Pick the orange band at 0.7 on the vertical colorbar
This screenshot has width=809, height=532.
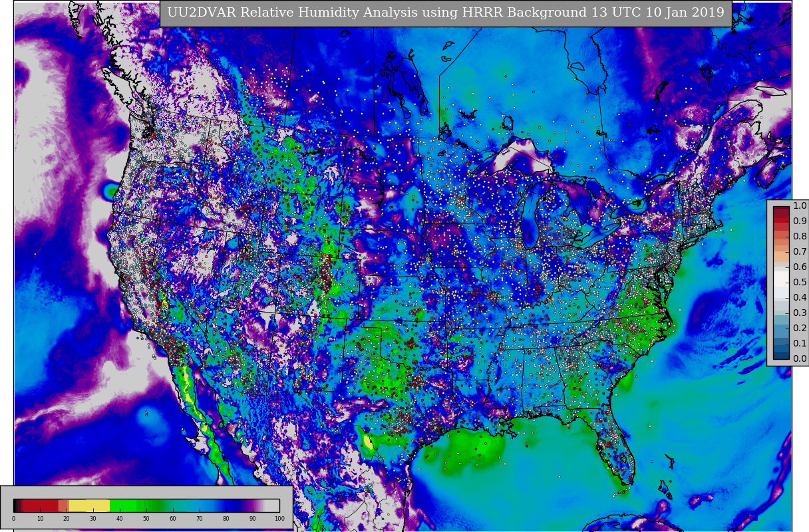click(x=781, y=256)
